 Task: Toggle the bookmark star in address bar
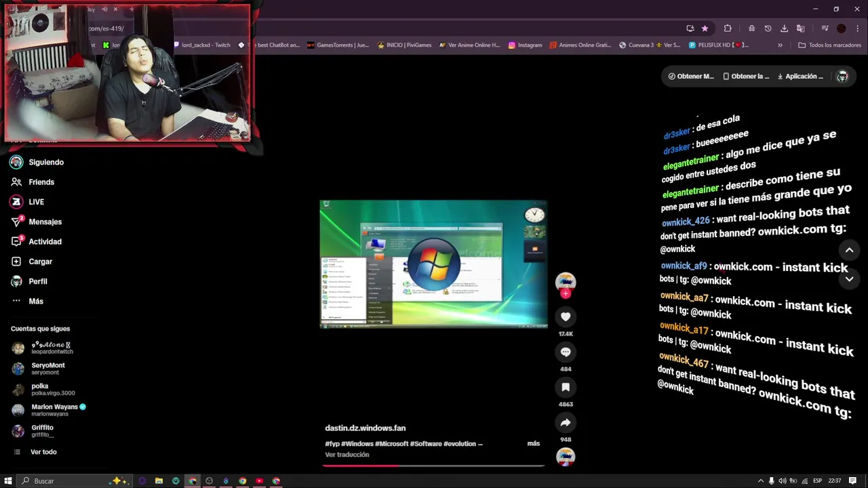pos(705,28)
